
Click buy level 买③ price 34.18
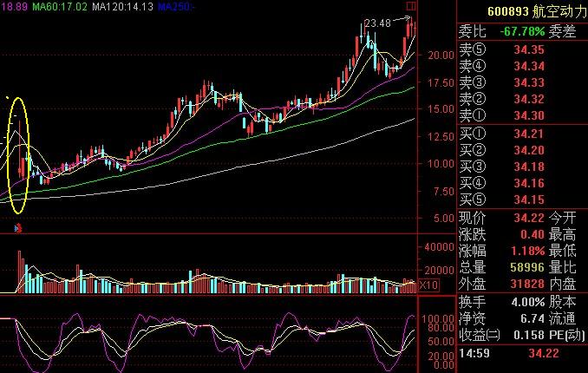pos(529,167)
